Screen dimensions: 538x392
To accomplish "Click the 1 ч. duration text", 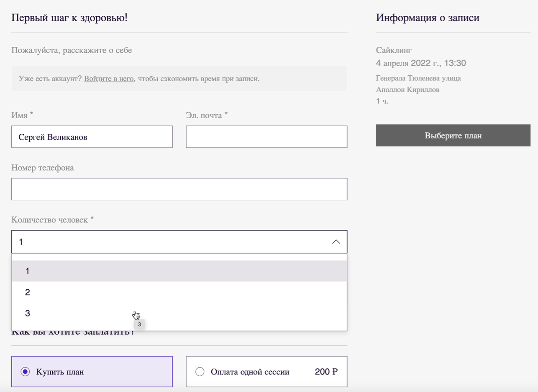I will pos(382,101).
